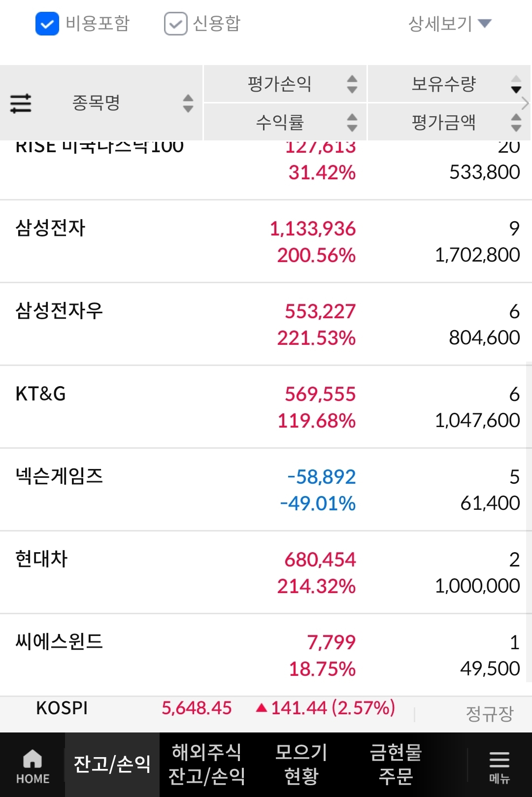Toggle the 신용합 checkbox
The image size is (532, 797).
pyautogui.click(x=175, y=24)
